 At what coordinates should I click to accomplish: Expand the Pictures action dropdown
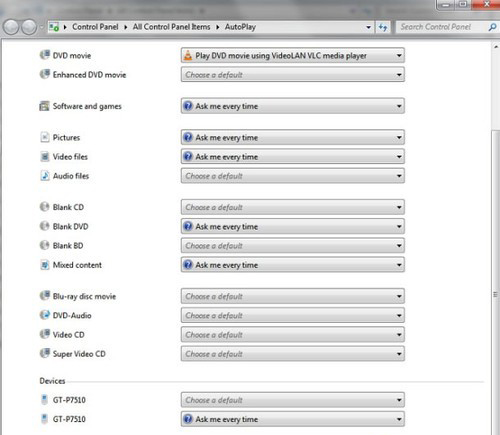click(x=293, y=137)
